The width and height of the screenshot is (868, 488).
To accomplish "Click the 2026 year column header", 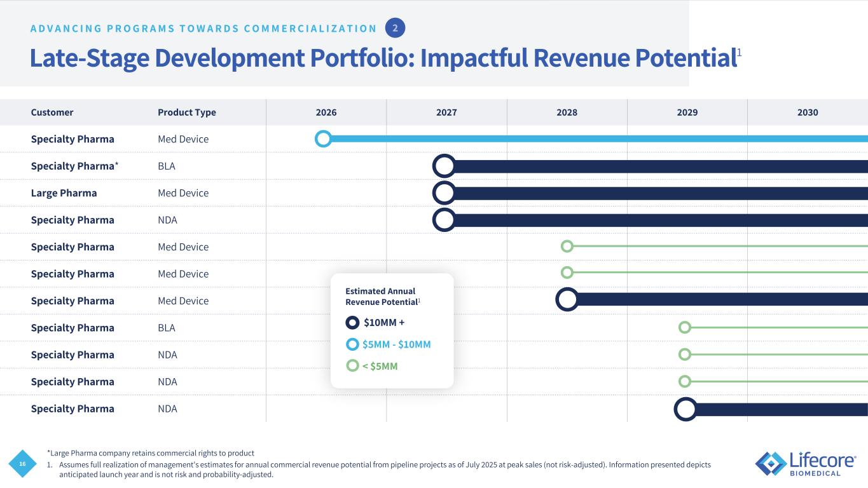I will point(326,112).
